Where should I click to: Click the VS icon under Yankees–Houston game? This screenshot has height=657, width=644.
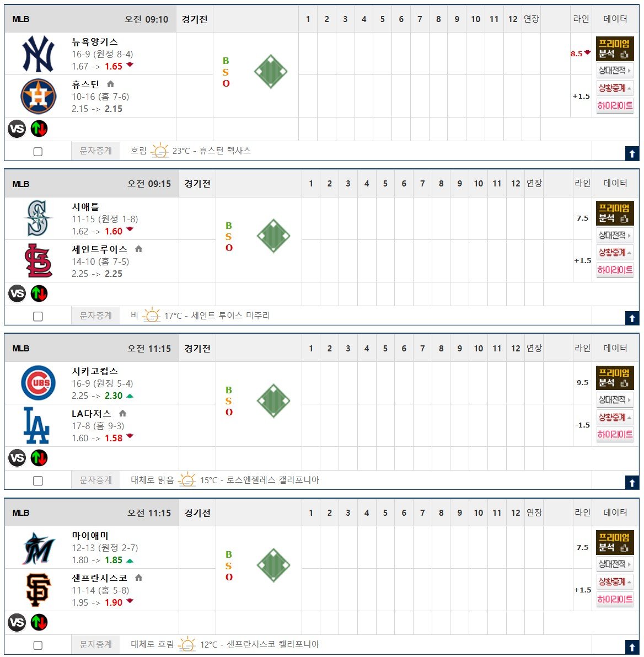point(17,129)
